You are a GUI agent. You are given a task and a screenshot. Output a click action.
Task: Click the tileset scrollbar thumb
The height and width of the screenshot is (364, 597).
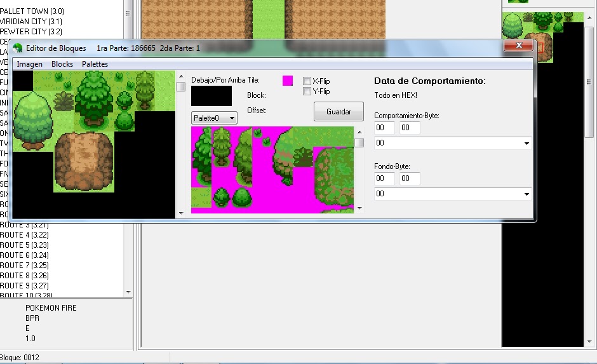coord(359,143)
